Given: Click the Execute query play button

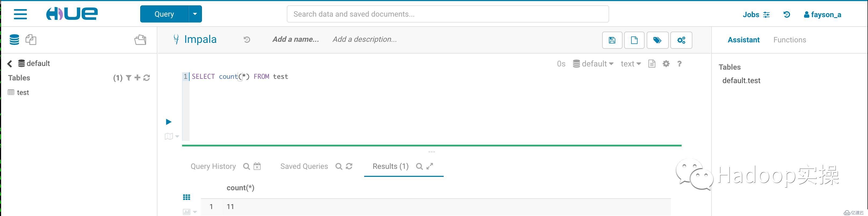Looking at the screenshot, I should [x=169, y=122].
